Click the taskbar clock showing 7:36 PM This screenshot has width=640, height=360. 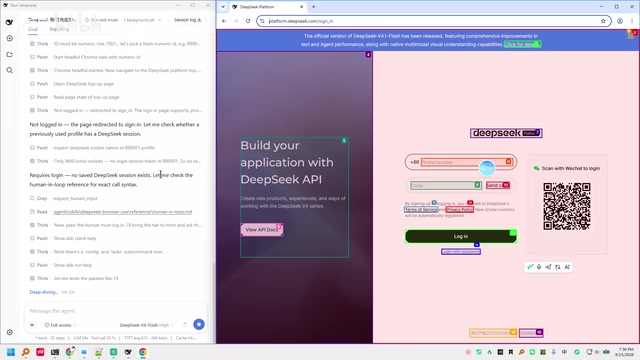(624, 352)
